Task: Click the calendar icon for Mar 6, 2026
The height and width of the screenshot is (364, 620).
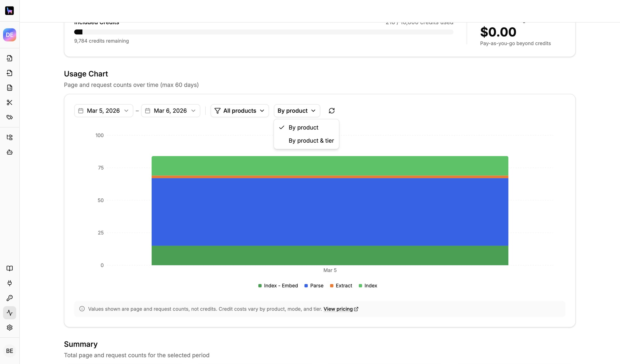Action: (148, 111)
